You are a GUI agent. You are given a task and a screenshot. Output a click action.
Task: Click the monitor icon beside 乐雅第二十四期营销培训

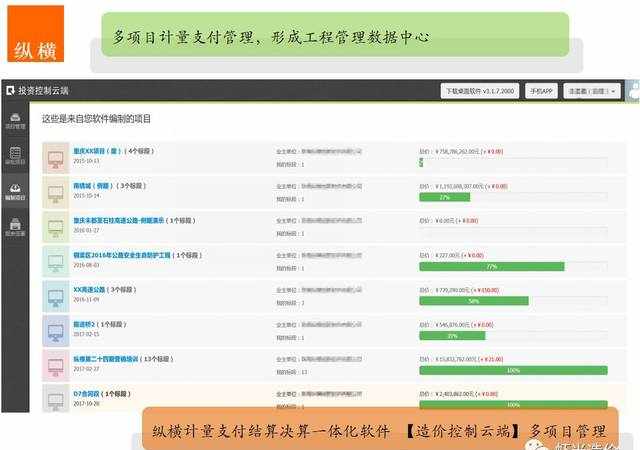55,365
